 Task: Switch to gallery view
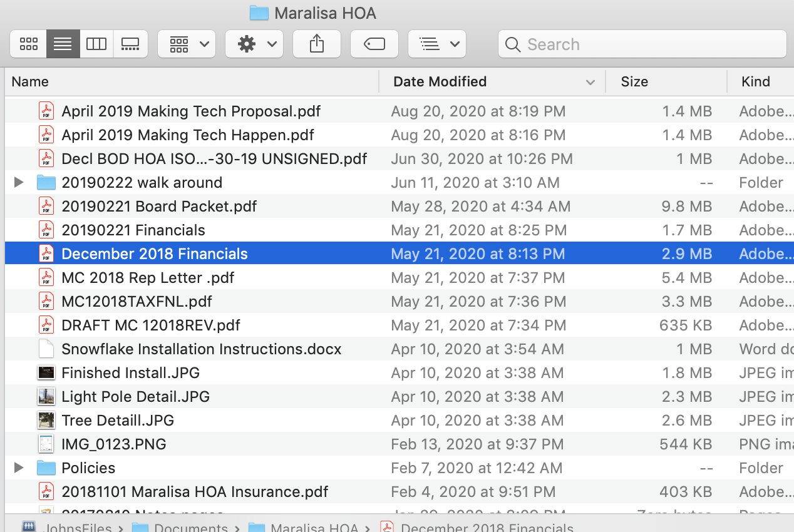[x=130, y=44]
